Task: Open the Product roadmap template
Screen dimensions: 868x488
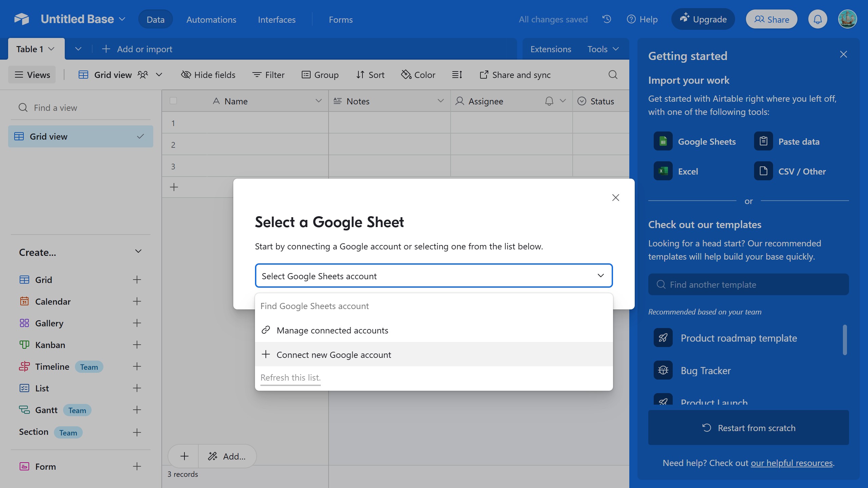Action: tap(726, 338)
